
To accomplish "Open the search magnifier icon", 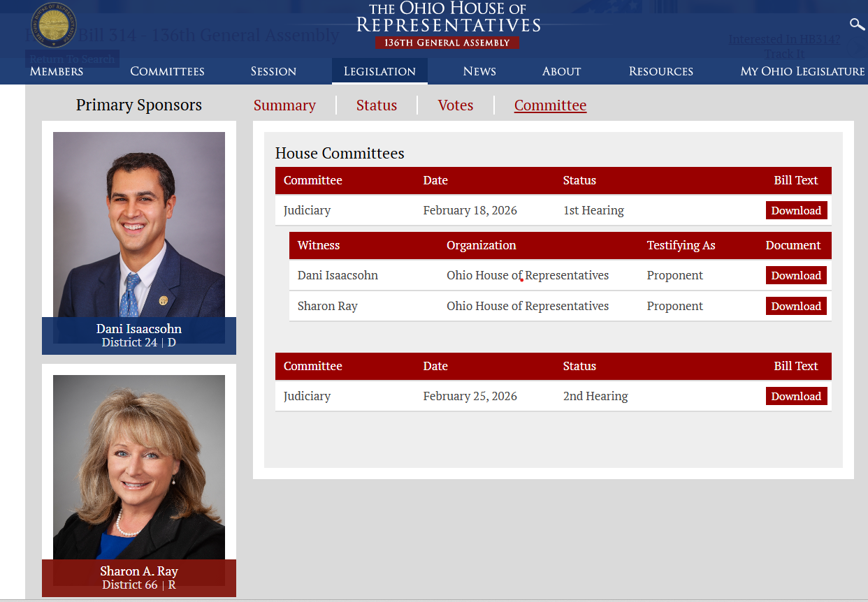I will click(x=857, y=24).
